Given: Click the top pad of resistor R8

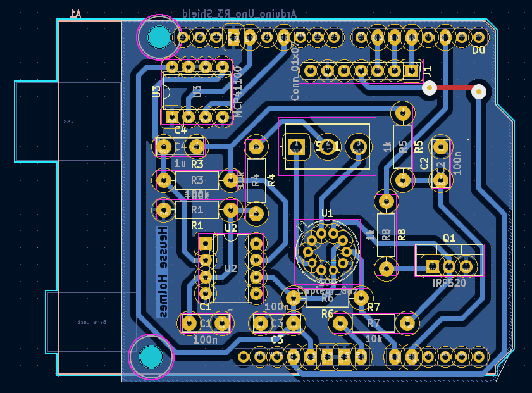Looking at the screenshot, I should [386, 202].
